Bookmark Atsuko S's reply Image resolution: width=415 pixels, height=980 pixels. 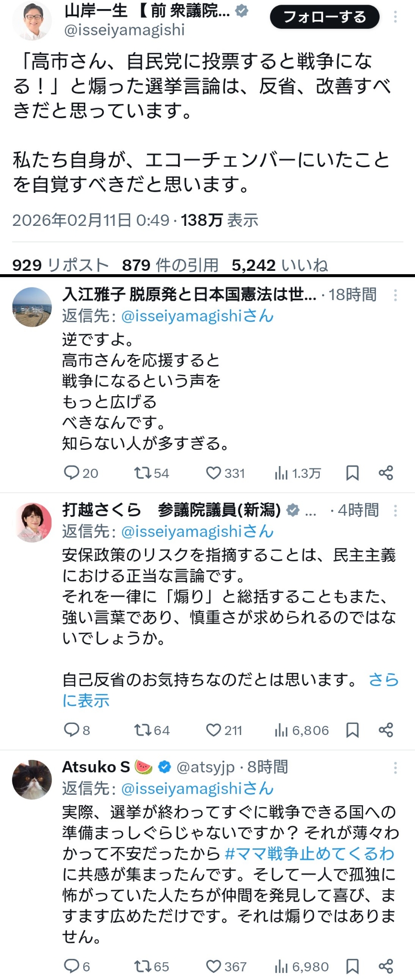coord(352,967)
